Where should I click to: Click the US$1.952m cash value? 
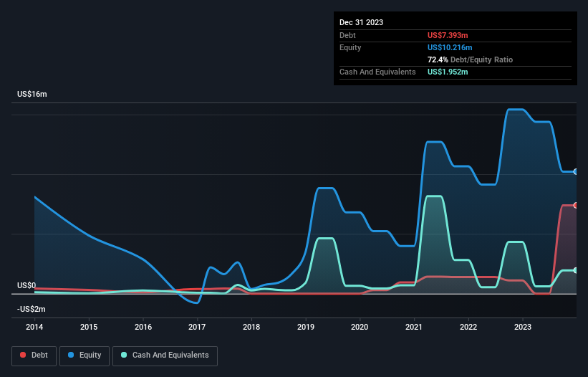tap(448, 72)
